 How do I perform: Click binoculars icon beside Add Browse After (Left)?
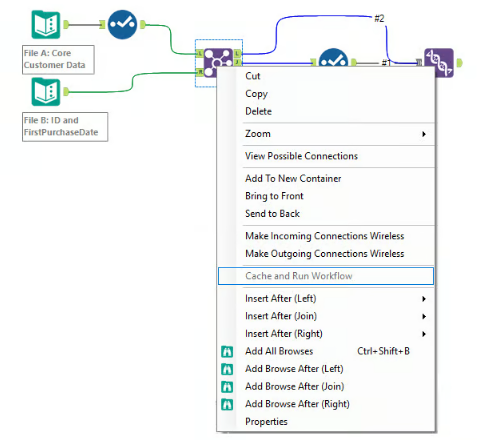click(x=227, y=369)
